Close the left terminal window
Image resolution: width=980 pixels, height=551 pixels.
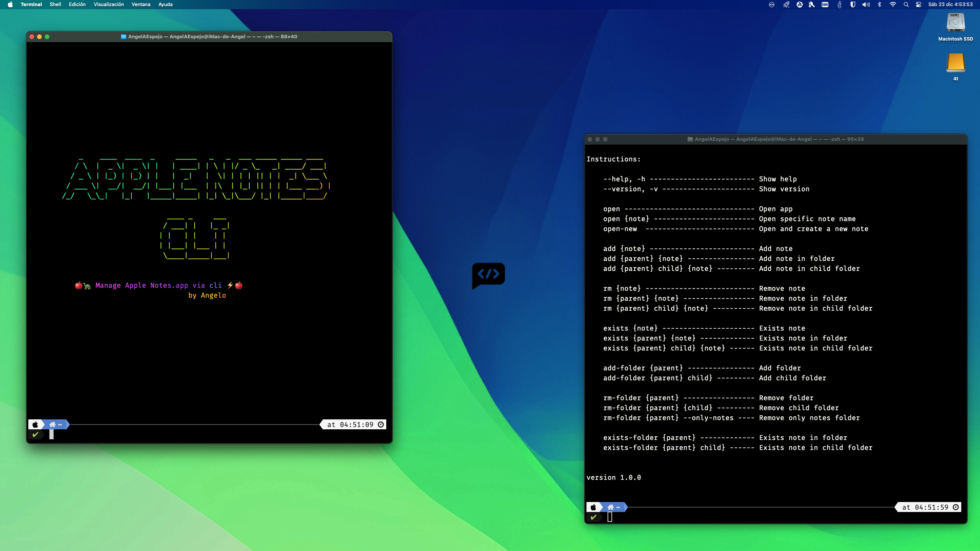coord(32,37)
